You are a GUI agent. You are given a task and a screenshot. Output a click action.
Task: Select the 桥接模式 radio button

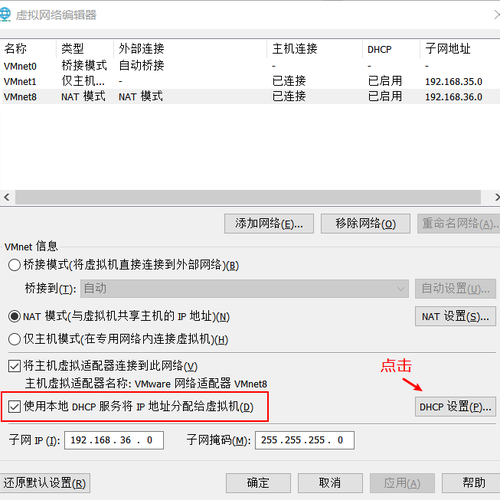[14, 265]
